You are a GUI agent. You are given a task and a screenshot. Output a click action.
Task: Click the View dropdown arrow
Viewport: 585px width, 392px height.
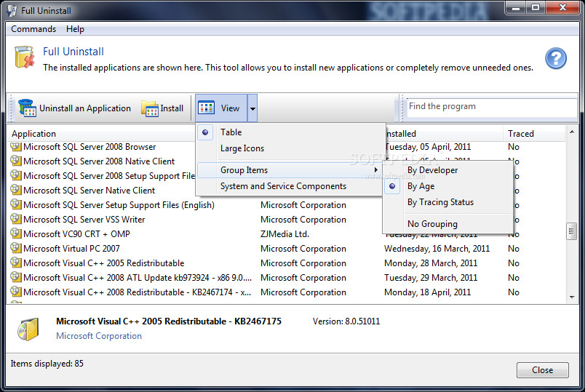tap(252, 108)
